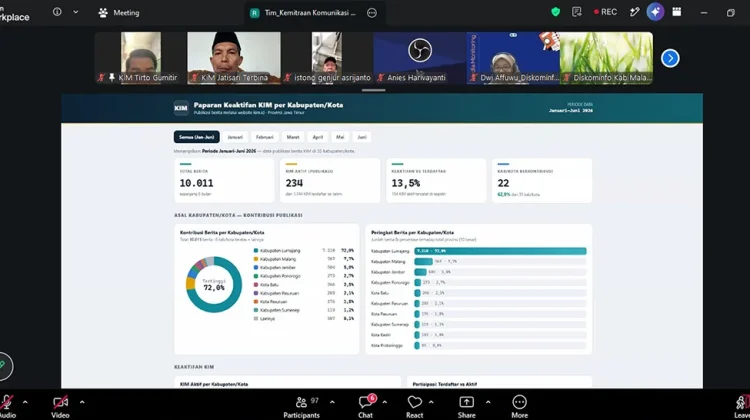Open the More options menu
Screen dimensions: 750x420
click(519, 407)
